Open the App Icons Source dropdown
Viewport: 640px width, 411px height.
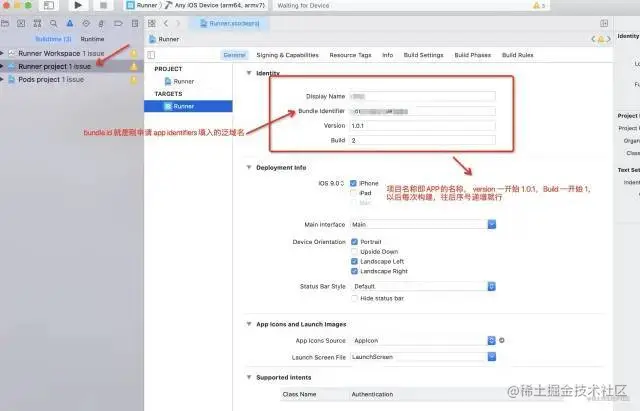(x=492, y=340)
